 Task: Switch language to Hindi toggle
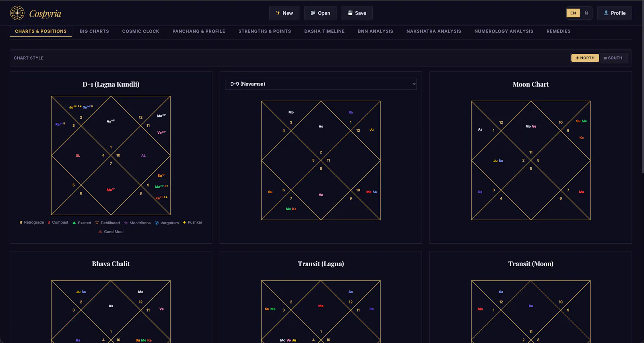[586, 13]
